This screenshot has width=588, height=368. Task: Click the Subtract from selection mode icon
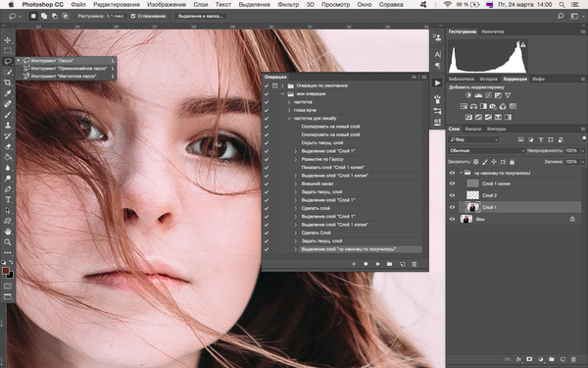pyautogui.click(x=55, y=16)
